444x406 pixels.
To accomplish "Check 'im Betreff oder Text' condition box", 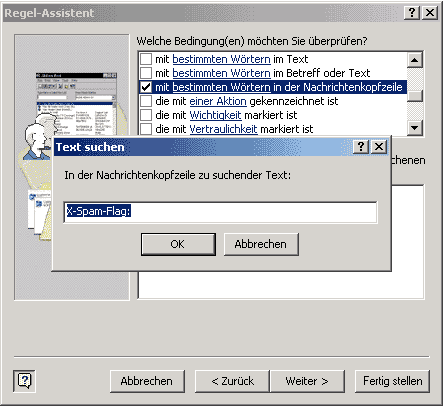I will pos(146,73).
